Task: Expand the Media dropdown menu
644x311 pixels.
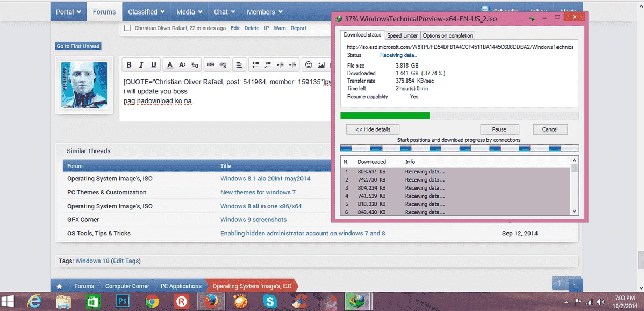Action: [x=189, y=12]
